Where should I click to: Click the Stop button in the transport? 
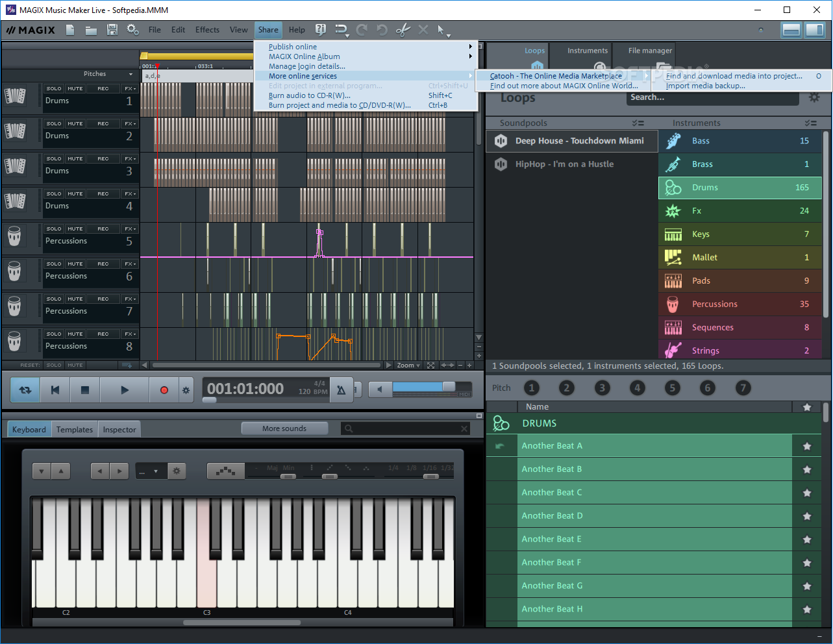pos(84,390)
